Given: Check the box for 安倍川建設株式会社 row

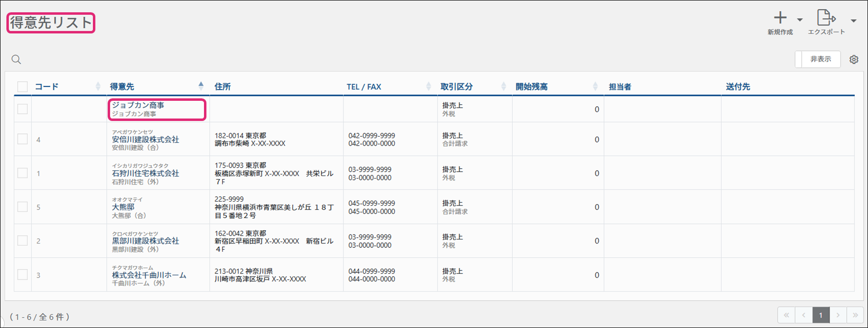Looking at the screenshot, I should tap(23, 139).
